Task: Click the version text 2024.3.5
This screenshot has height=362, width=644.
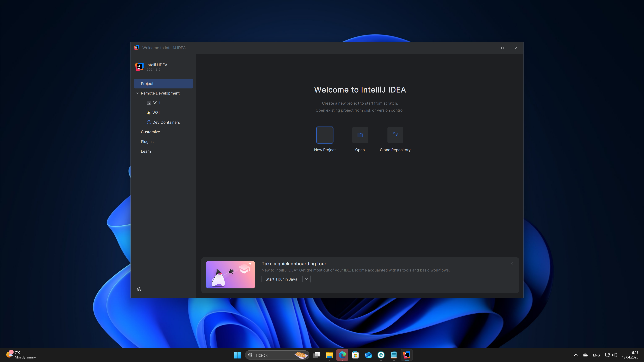Action: coord(153,69)
